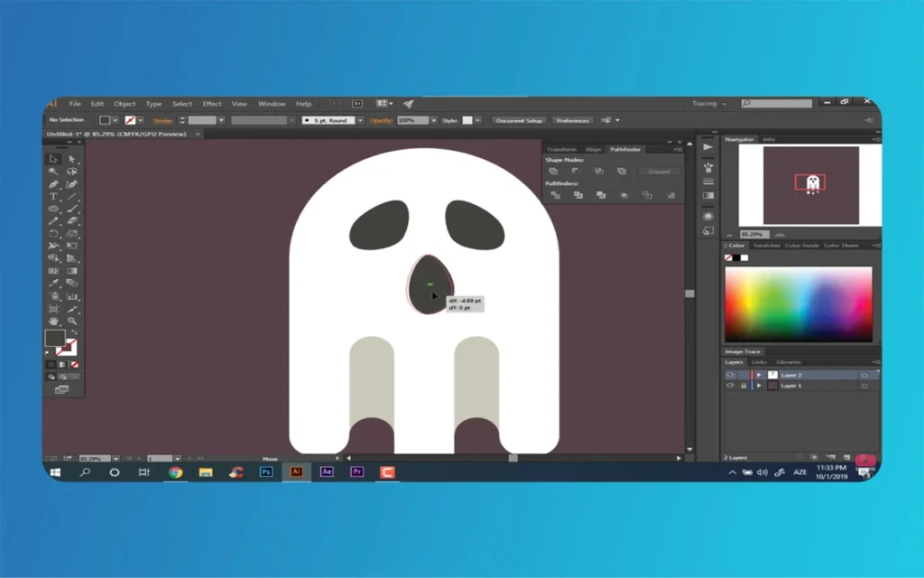Select the Zoom tool in toolbox
This screenshot has width=924, height=578.
pyautogui.click(x=72, y=320)
